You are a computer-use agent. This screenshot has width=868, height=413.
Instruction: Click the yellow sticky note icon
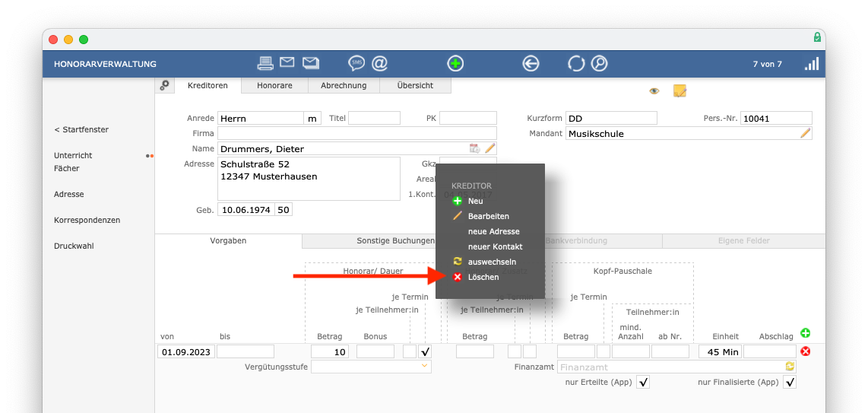click(x=680, y=91)
